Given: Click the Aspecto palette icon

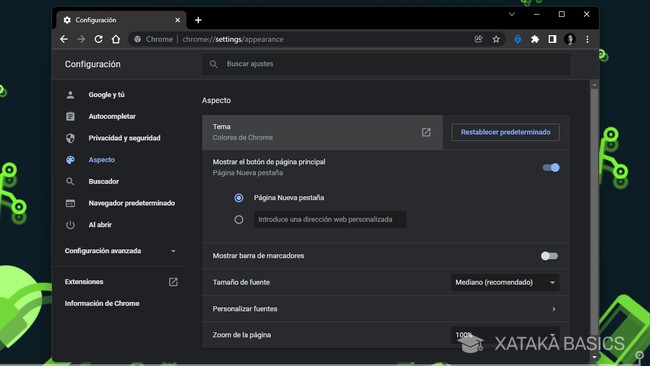Looking at the screenshot, I should (70, 160).
